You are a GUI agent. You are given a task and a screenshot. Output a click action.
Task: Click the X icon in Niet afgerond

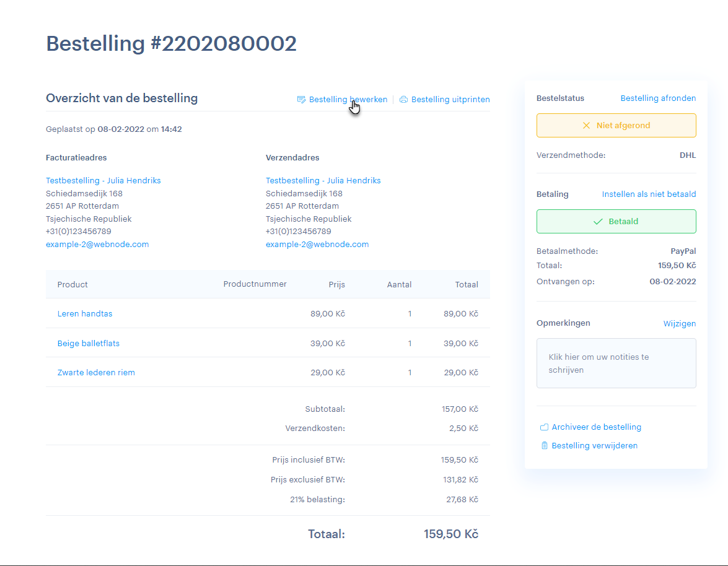(x=586, y=126)
